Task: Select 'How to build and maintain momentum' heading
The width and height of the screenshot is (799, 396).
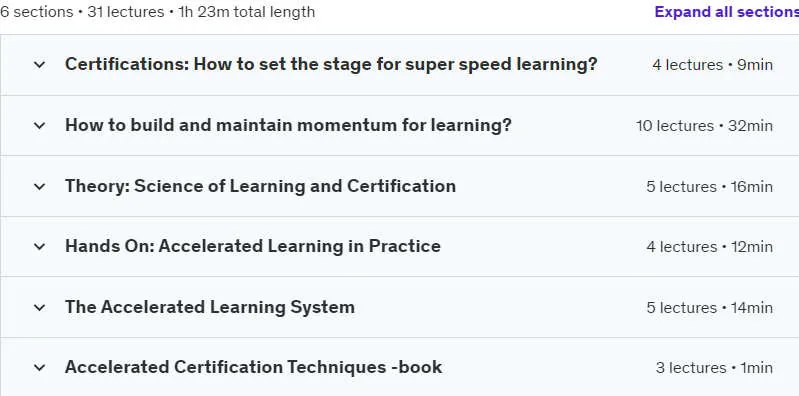Action: tap(288, 125)
